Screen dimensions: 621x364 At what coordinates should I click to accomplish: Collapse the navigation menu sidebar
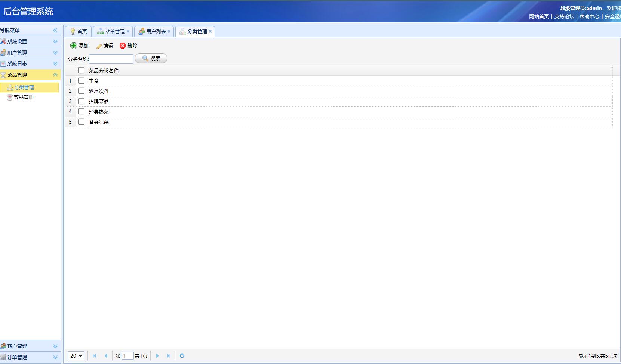55,30
